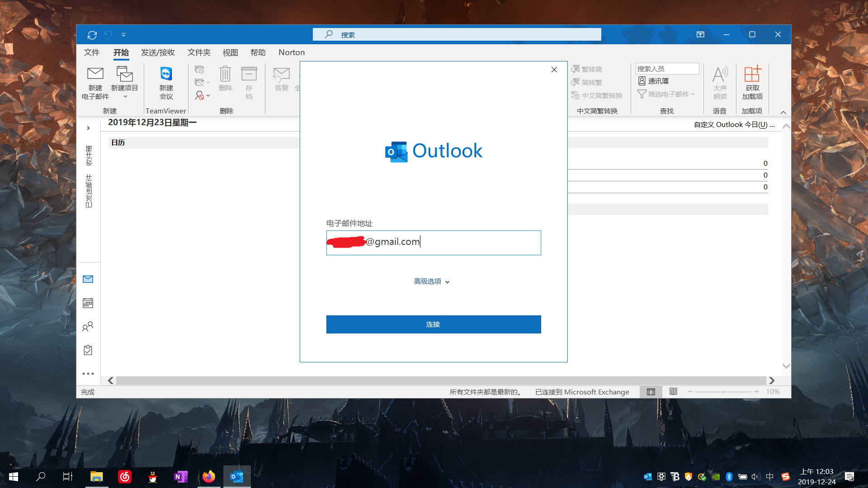Click 中文简繁转换 option in ribbon
Viewport: 868px width, 488px height.
pos(597,95)
